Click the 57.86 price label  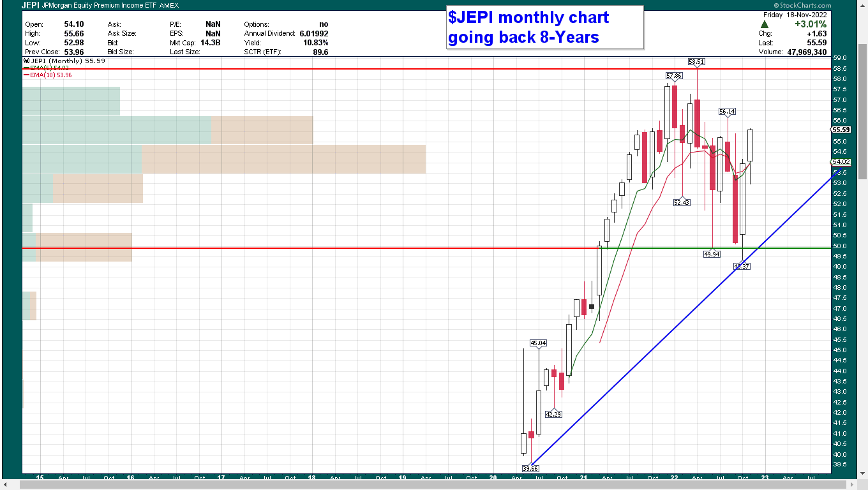[674, 75]
